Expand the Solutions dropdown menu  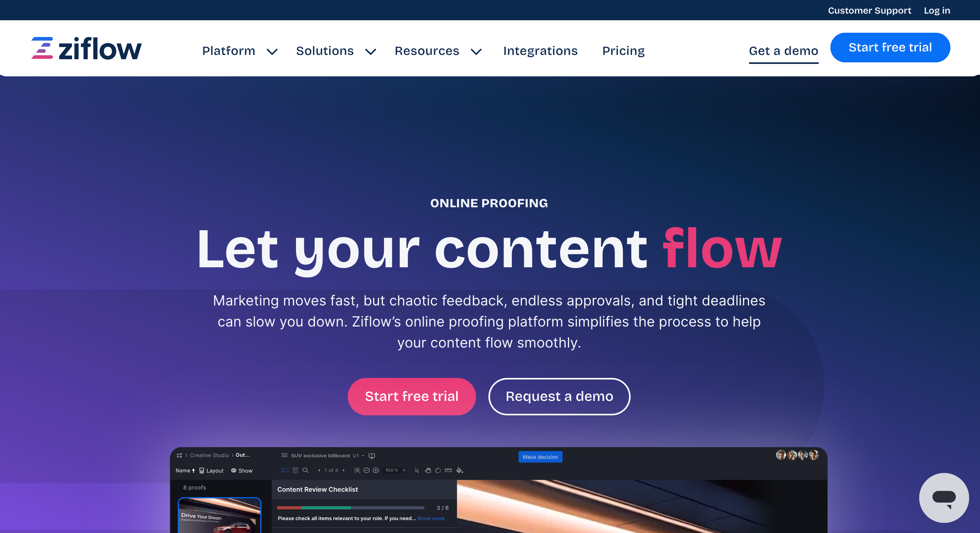point(336,51)
